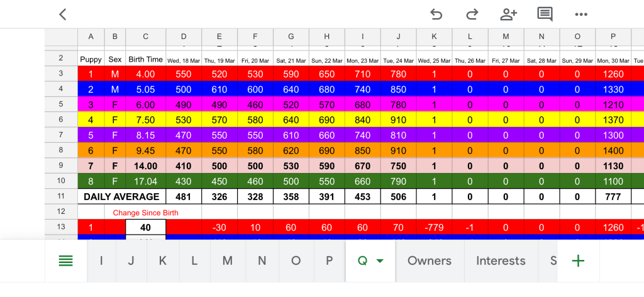Add a new sheet with plus icon

coord(577,261)
